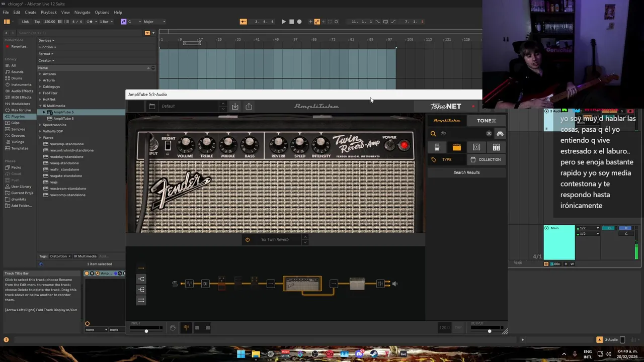644x362 pixels.
Task: Click the DI block in the signal chain
Action: tap(205, 284)
